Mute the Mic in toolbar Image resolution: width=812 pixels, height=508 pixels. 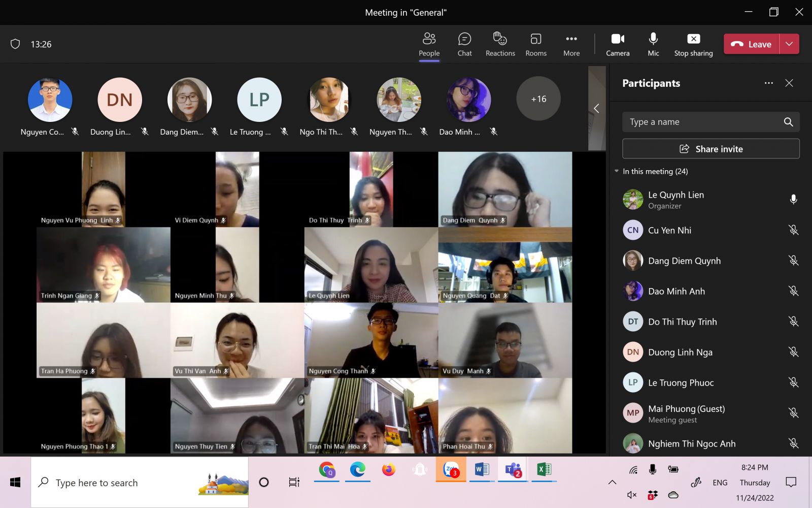pos(653,44)
